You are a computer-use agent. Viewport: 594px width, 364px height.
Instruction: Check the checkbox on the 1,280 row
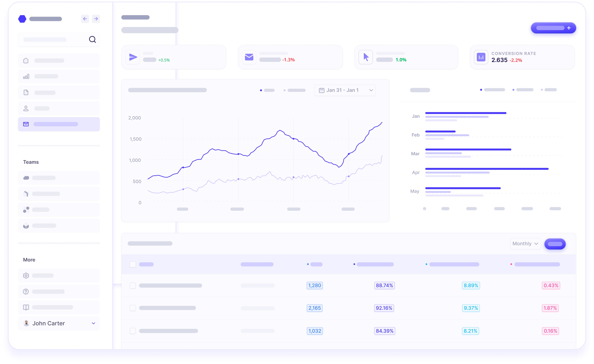pyautogui.click(x=133, y=286)
